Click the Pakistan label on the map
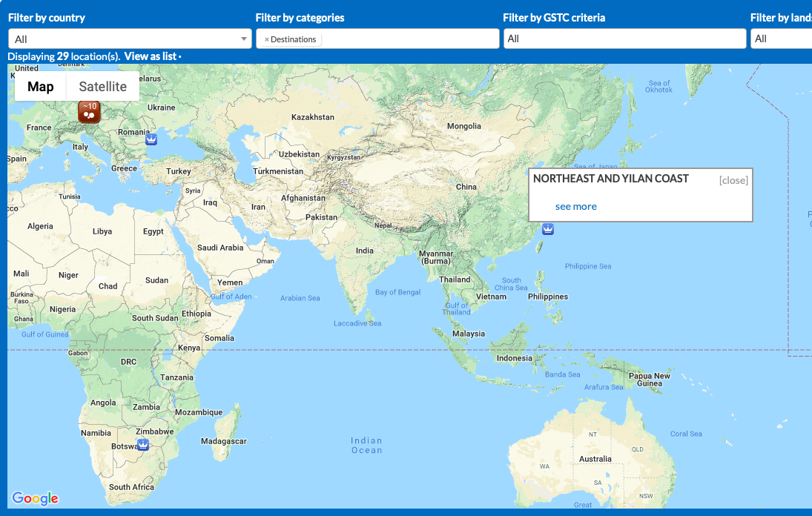 321,217
